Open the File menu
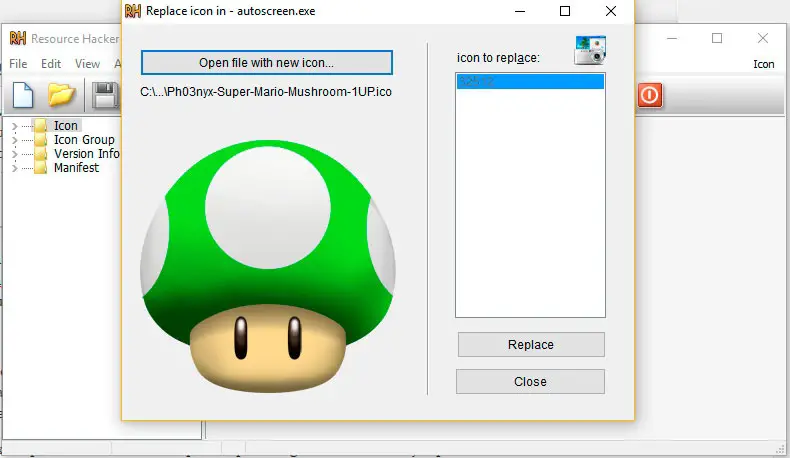The width and height of the screenshot is (790, 458). (x=18, y=64)
